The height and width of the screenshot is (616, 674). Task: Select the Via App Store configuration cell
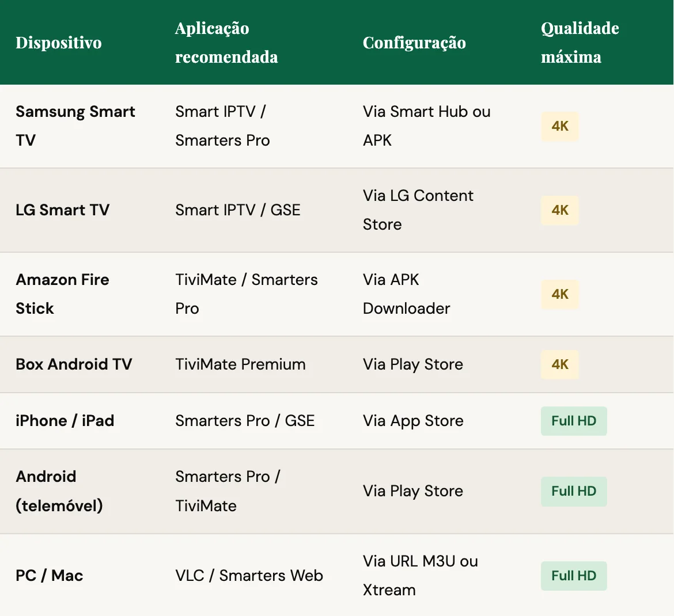(413, 421)
